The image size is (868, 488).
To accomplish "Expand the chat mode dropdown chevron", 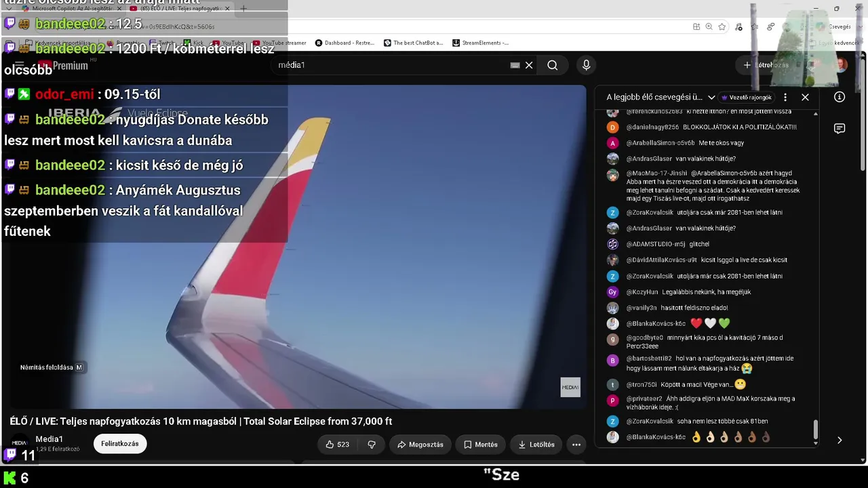I will [x=711, y=98].
